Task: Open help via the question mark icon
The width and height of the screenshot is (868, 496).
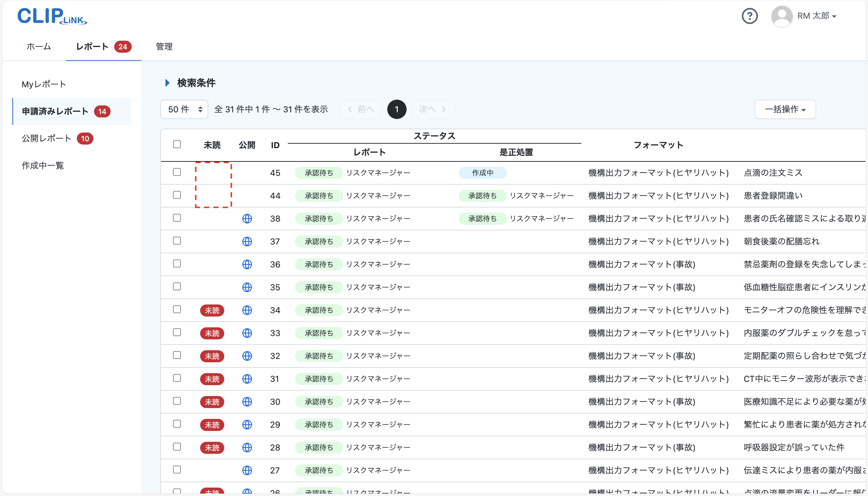Action: (750, 16)
